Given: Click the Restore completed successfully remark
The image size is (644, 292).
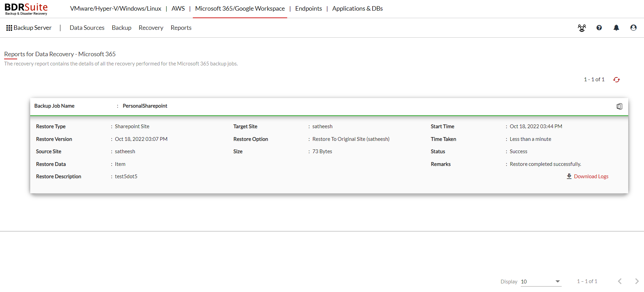Looking at the screenshot, I should 546,164.
